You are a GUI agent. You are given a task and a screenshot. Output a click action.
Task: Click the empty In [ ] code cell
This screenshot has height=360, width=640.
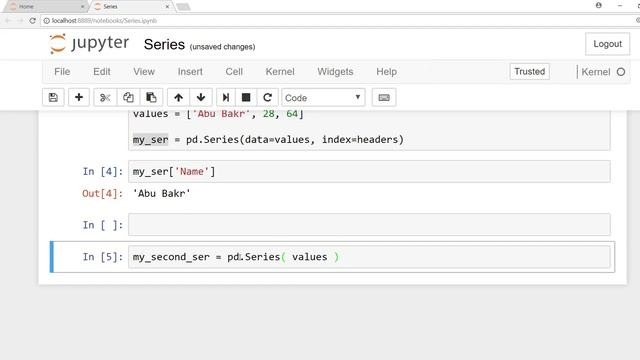point(369,224)
